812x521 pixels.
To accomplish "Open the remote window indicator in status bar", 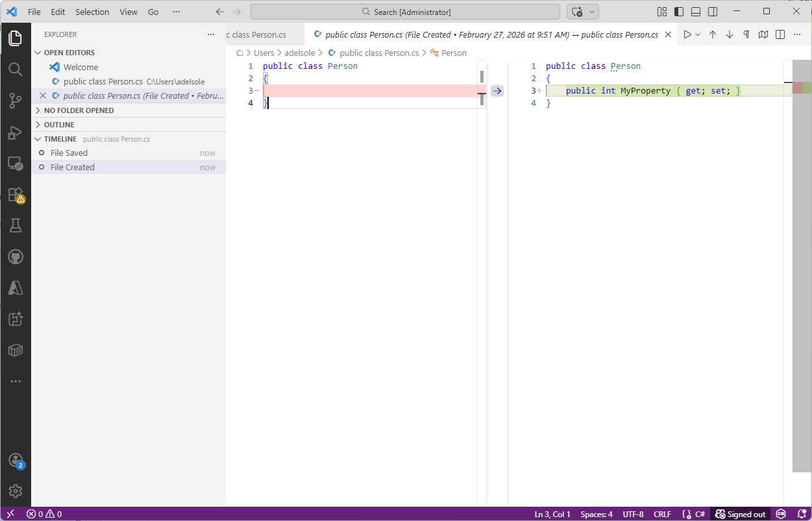I will 10,514.
